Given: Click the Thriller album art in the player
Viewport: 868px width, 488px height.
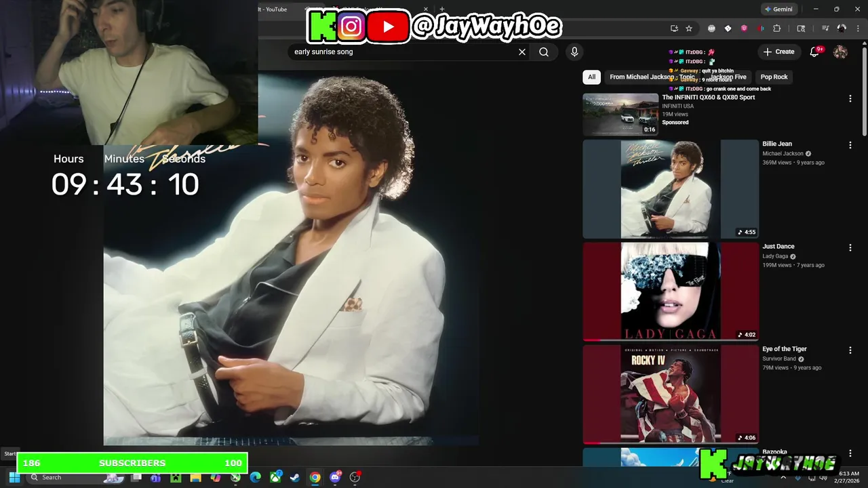Looking at the screenshot, I should [292, 258].
